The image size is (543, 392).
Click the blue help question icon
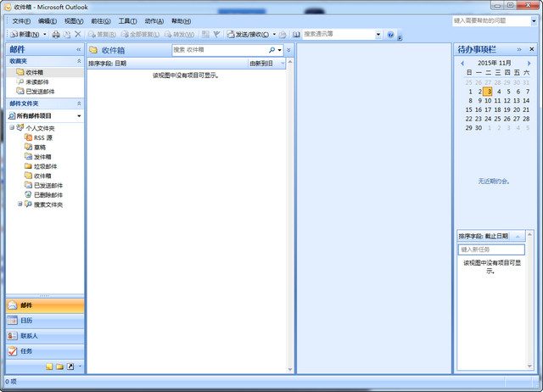pos(390,34)
